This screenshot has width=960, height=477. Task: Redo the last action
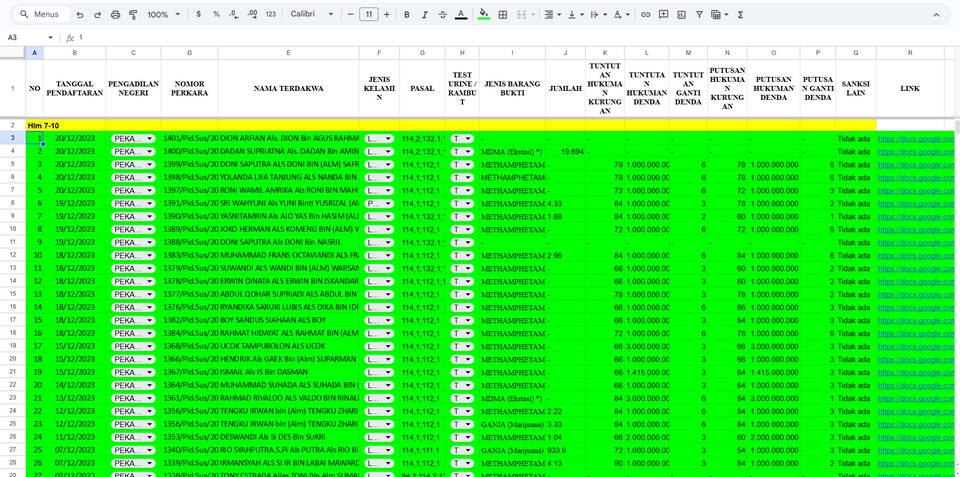click(97, 14)
